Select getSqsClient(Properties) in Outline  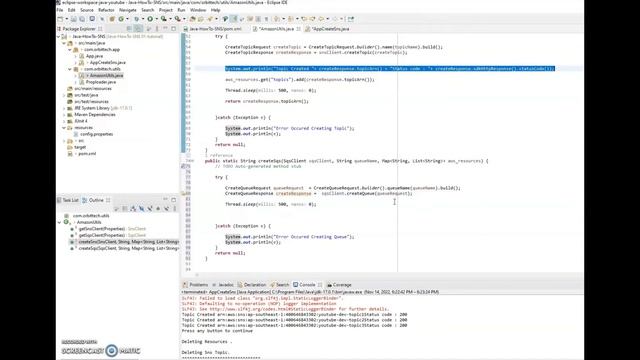(112, 236)
